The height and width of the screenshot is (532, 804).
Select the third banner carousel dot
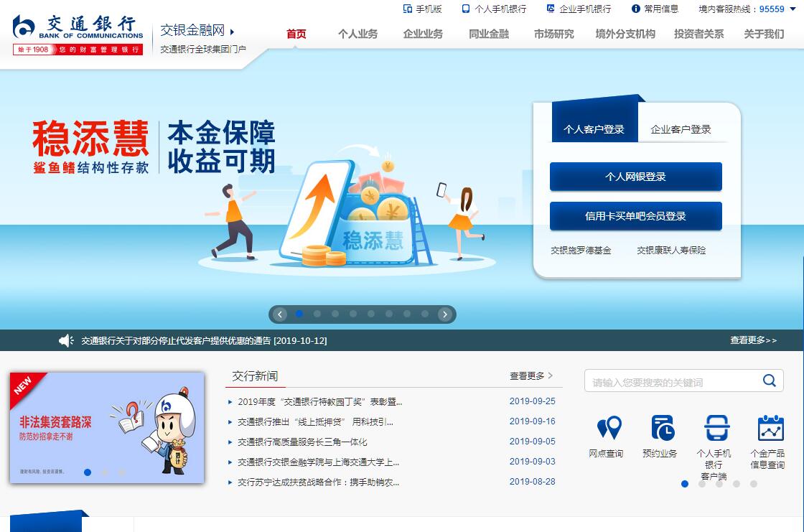(335, 314)
